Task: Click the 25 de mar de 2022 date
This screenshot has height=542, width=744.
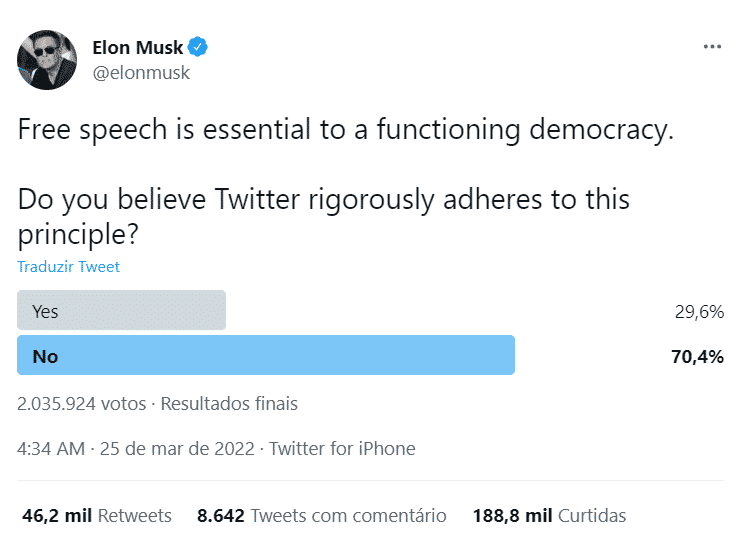Action: pos(177,449)
